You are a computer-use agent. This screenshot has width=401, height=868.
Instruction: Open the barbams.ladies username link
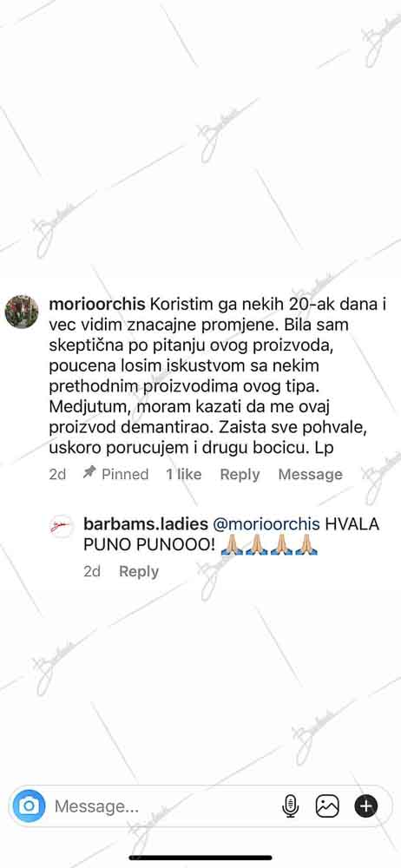point(146,524)
